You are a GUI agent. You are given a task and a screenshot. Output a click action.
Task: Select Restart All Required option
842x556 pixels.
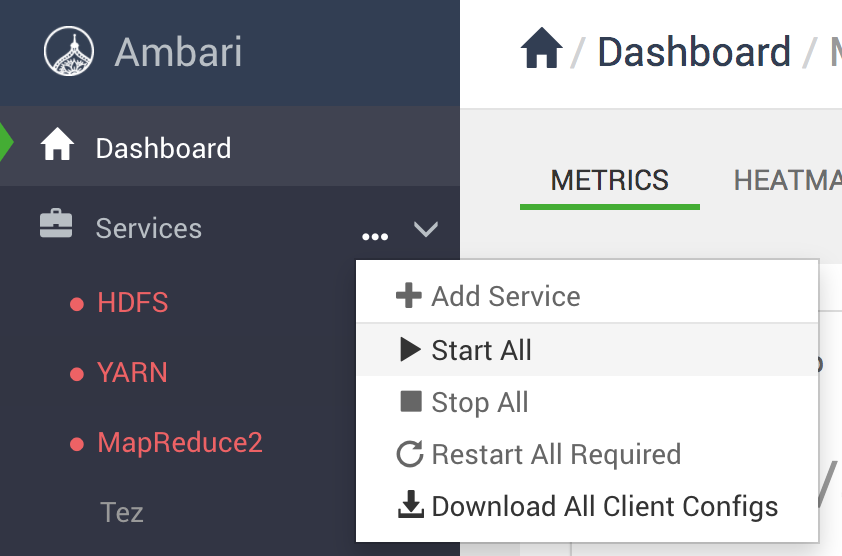click(587, 454)
